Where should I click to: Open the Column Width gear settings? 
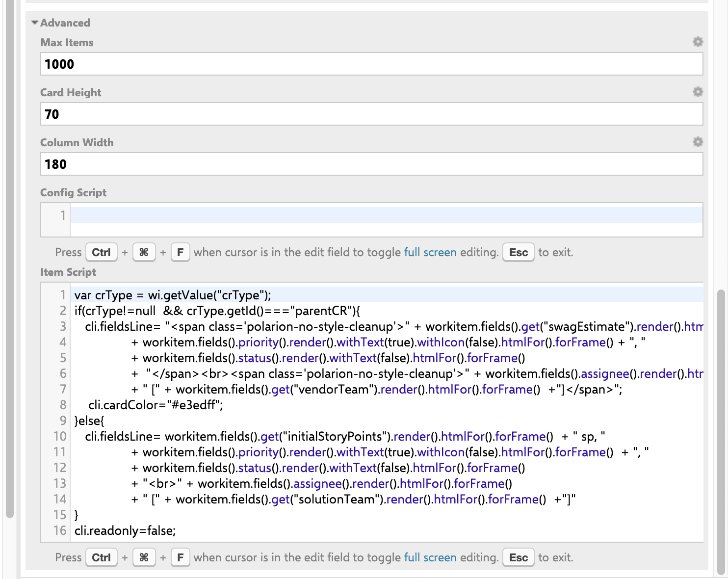click(698, 142)
